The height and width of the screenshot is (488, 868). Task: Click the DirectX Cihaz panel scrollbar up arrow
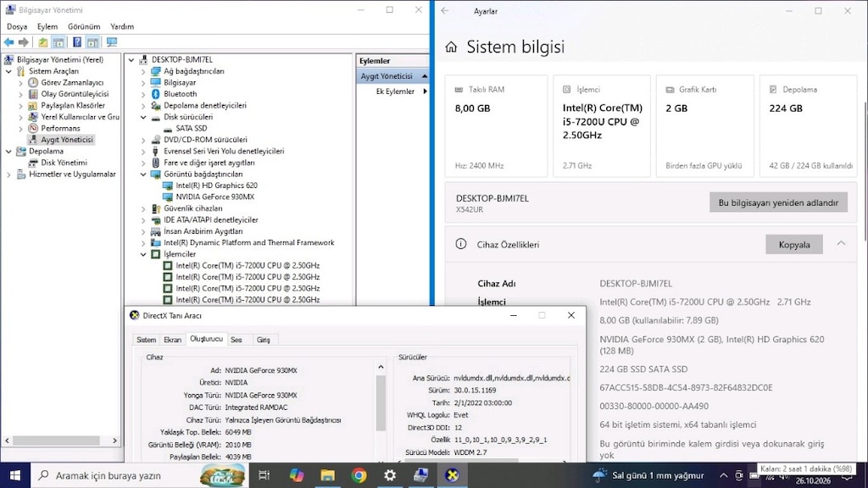[x=381, y=367]
